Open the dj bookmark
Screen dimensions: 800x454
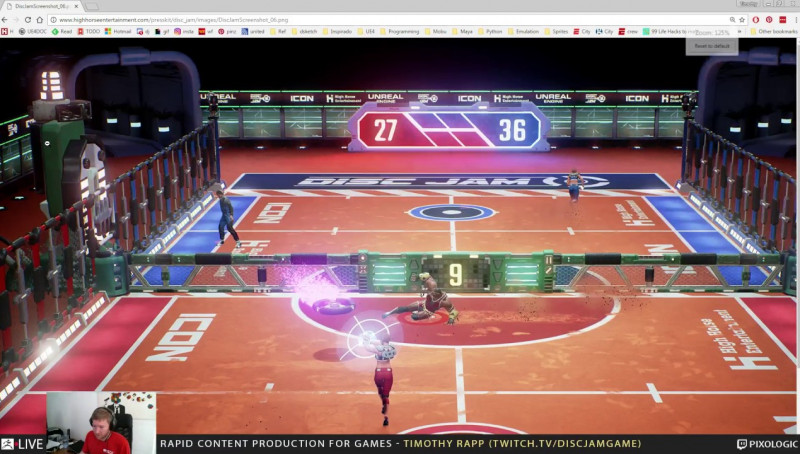(x=143, y=32)
